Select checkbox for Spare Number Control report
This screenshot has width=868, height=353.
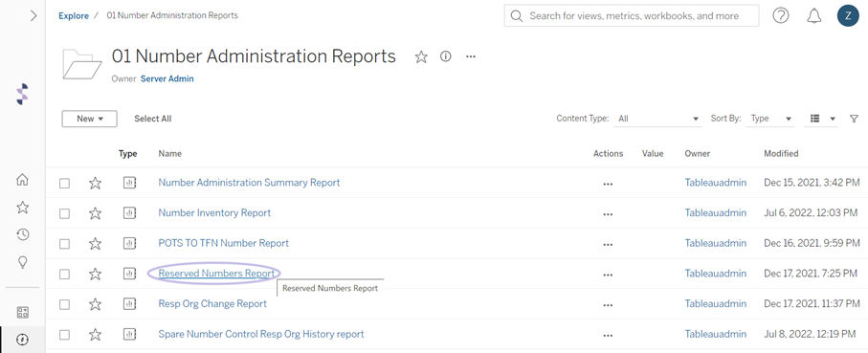pyautogui.click(x=65, y=335)
